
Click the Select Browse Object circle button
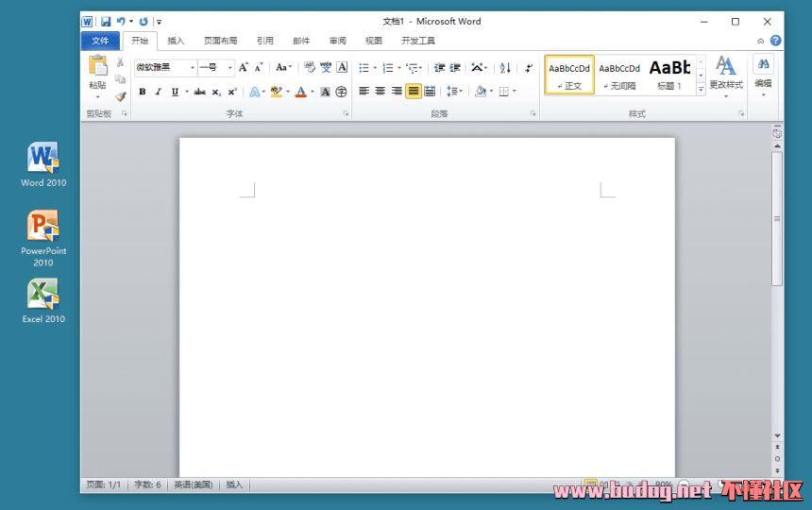pos(777,459)
